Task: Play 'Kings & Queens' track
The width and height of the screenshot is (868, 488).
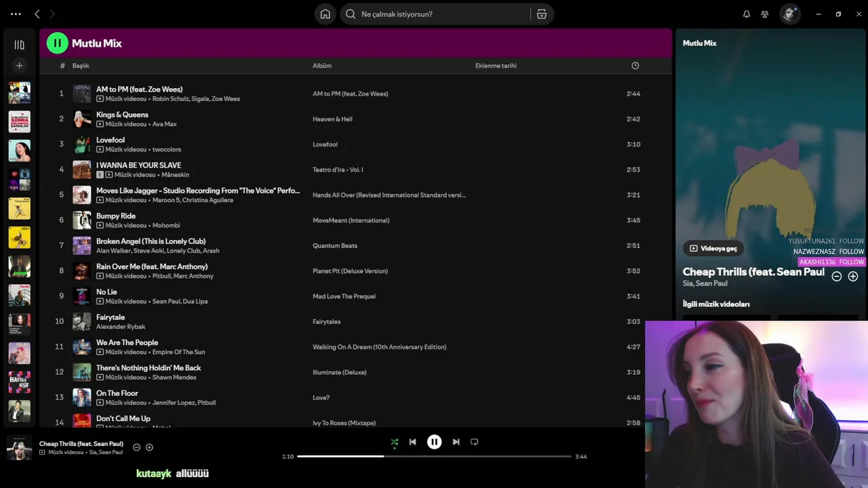Action: (122, 115)
